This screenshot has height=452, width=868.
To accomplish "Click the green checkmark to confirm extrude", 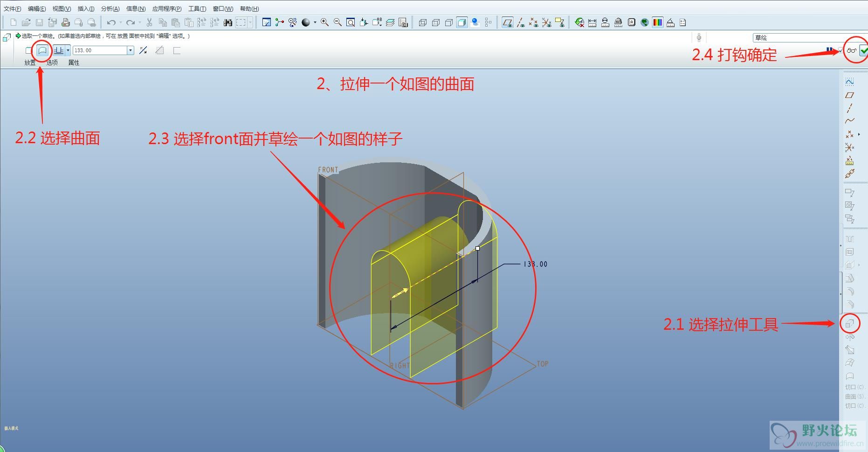I will click(x=864, y=50).
